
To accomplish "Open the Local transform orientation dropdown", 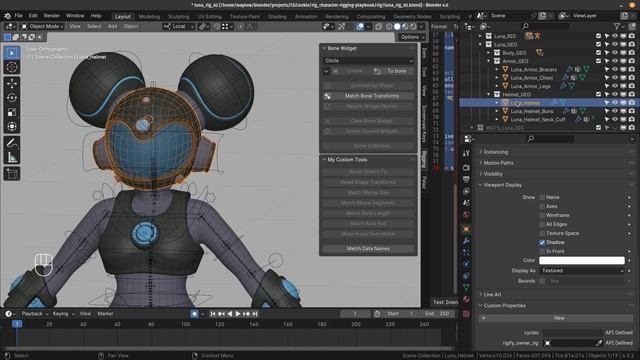I will tap(179, 27).
